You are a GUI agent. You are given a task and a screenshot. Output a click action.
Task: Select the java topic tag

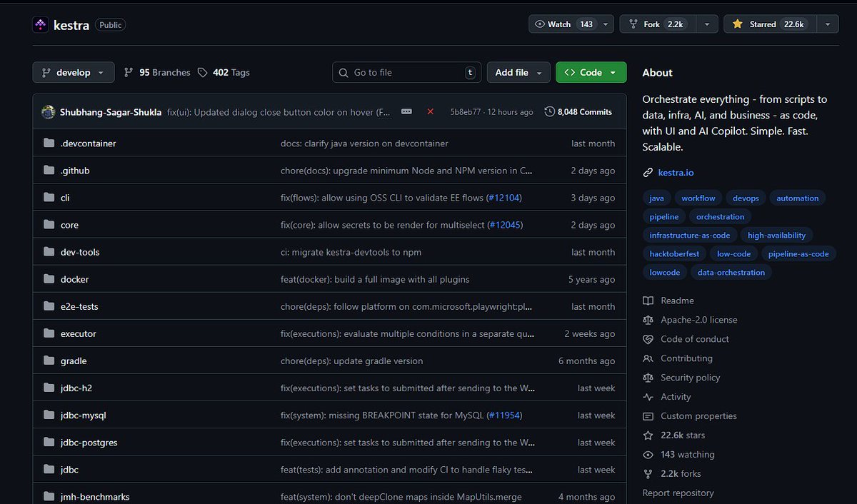click(656, 198)
